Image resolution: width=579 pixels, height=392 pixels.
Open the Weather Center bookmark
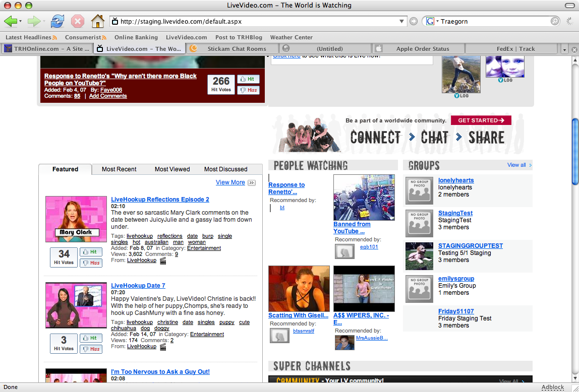tap(292, 37)
